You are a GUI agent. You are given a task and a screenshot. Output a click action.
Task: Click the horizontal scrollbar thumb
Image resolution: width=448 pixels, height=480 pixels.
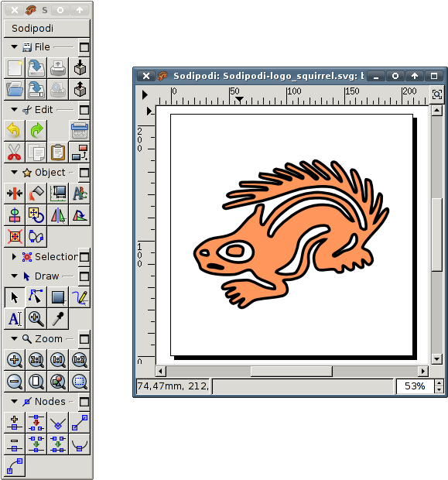click(x=292, y=372)
